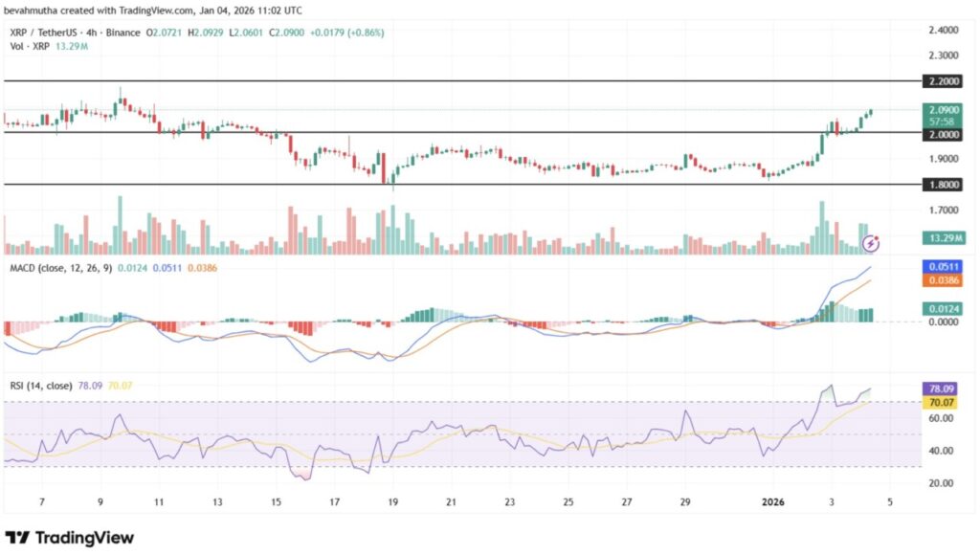Select the 2.0000 horizontal level label
980x555 pixels.
click(x=944, y=135)
